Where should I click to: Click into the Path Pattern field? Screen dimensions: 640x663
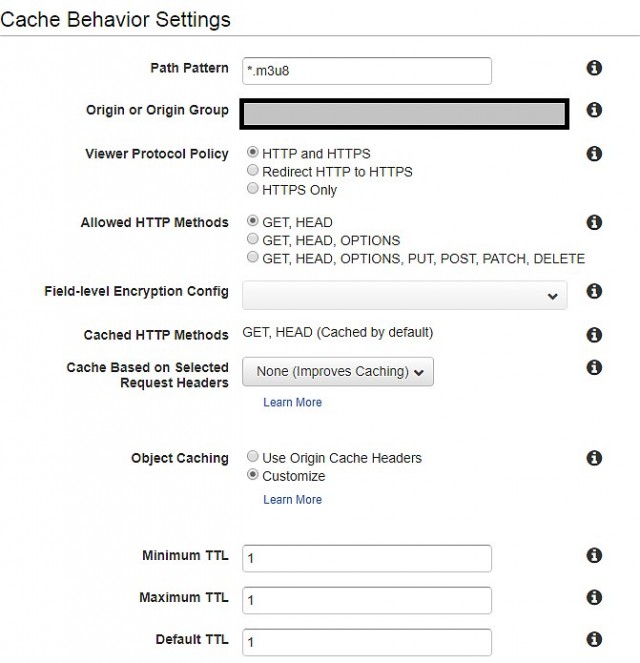pos(367,71)
